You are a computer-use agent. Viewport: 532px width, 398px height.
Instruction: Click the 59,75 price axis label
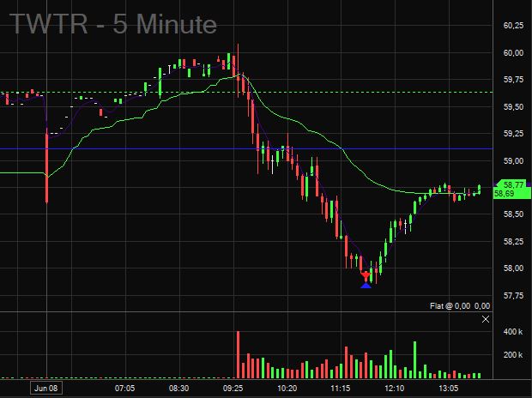click(x=513, y=80)
